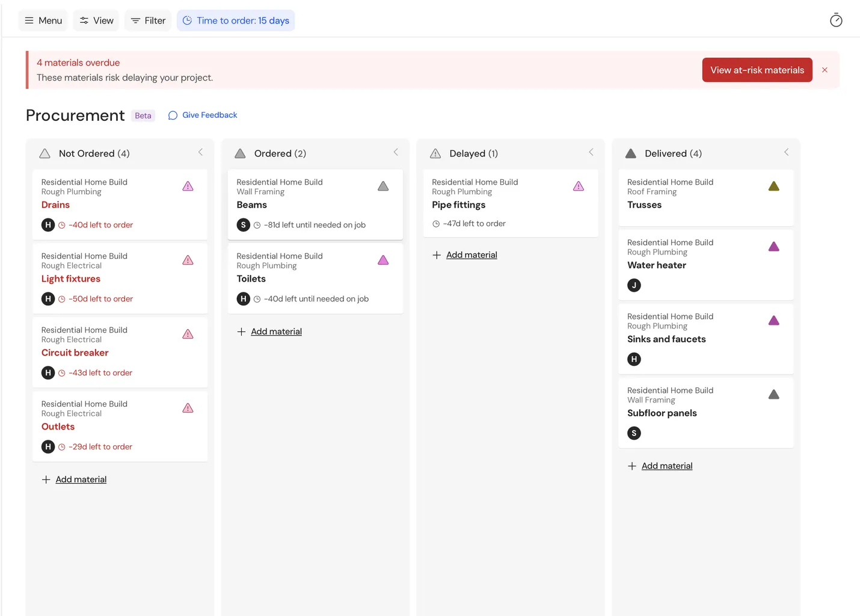Open the Circuit breaker material title
This screenshot has height=616, width=860.
point(75,353)
